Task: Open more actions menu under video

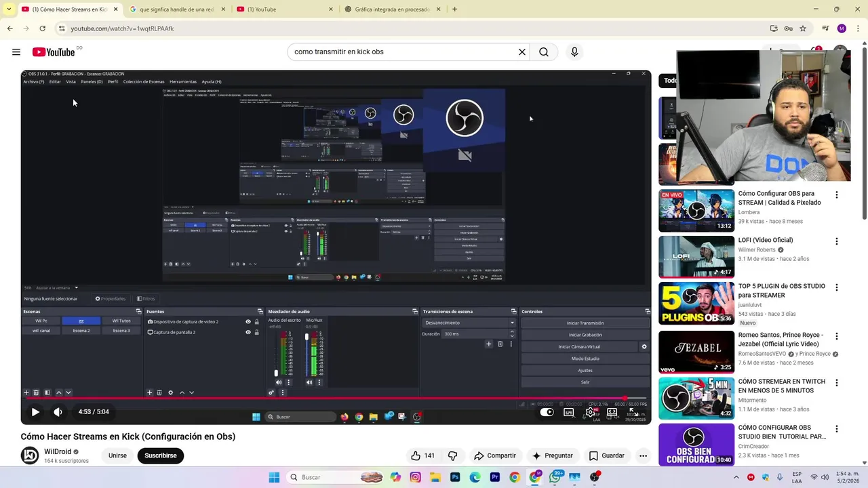Action: click(643, 455)
